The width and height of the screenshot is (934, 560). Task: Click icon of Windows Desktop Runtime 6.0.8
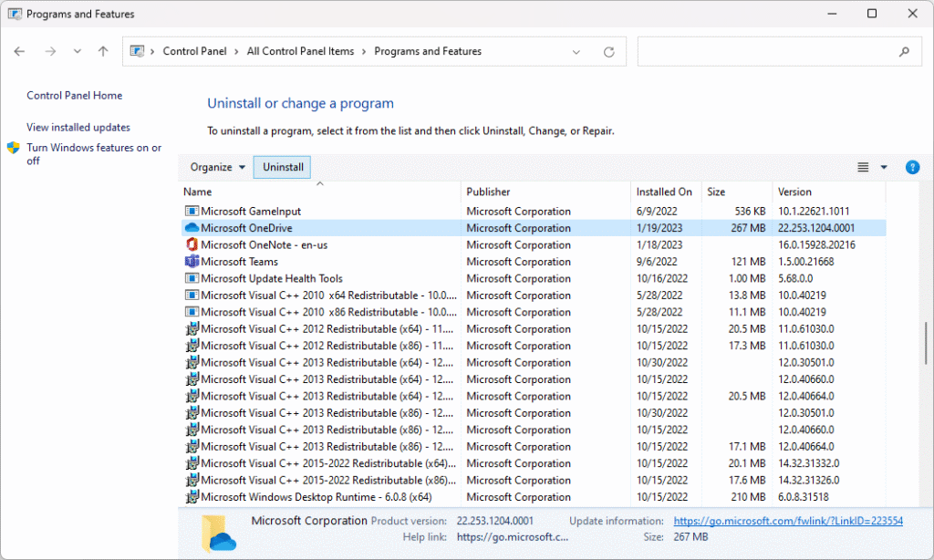(x=192, y=497)
